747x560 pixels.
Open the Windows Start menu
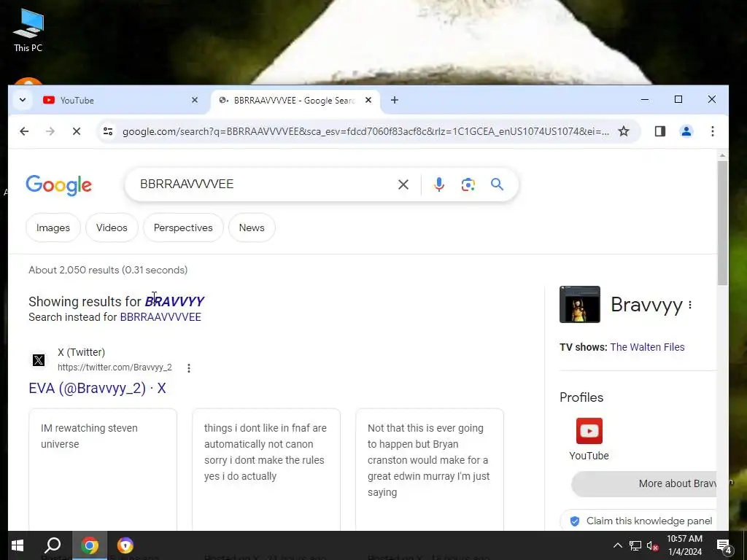pyautogui.click(x=18, y=545)
